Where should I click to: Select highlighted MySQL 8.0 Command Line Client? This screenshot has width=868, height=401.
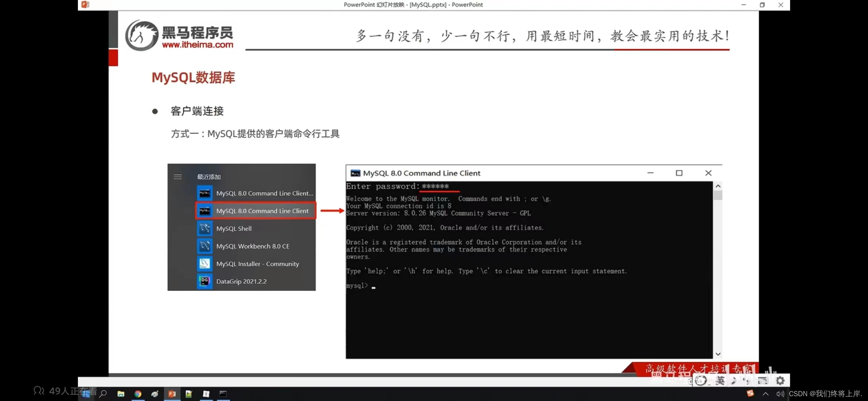[x=256, y=211]
